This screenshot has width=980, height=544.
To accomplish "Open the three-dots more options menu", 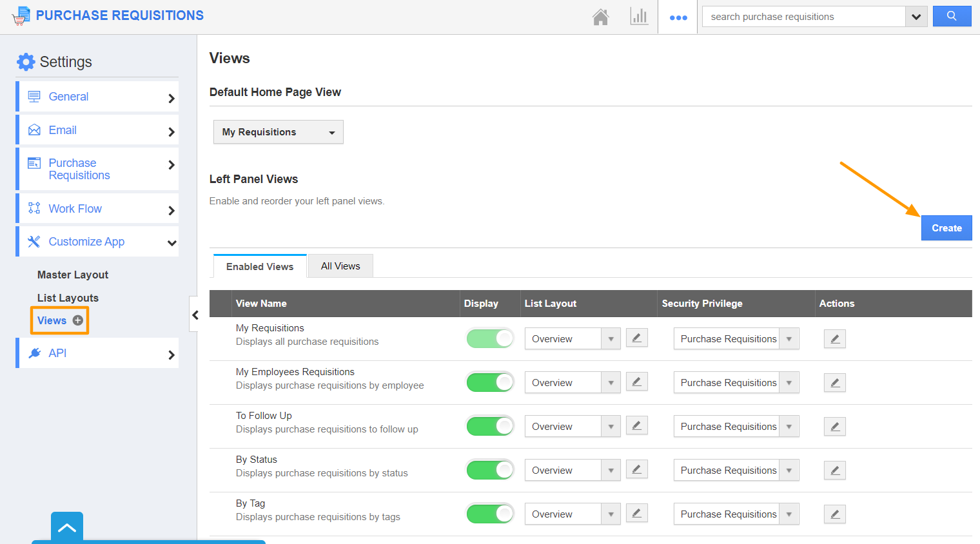I will click(x=678, y=17).
